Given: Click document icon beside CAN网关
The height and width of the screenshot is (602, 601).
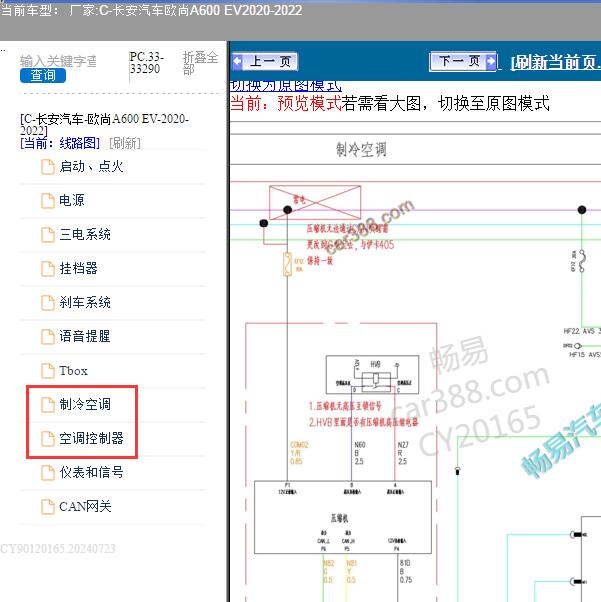Looking at the screenshot, I should [x=48, y=507].
